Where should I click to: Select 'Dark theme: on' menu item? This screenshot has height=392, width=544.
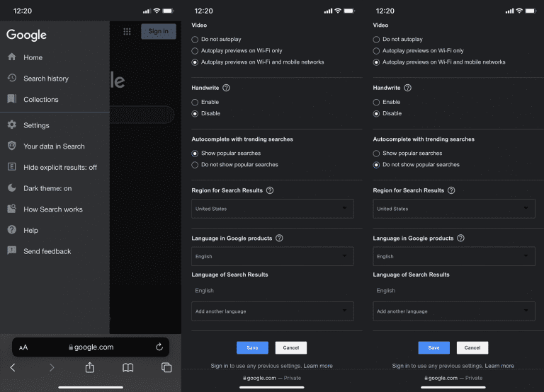coord(47,188)
